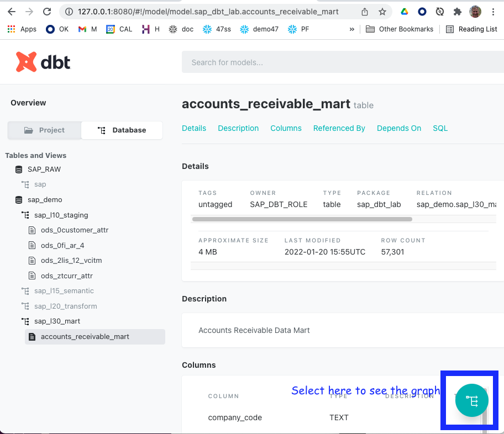Switch to the Project tab

coord(44,130)
